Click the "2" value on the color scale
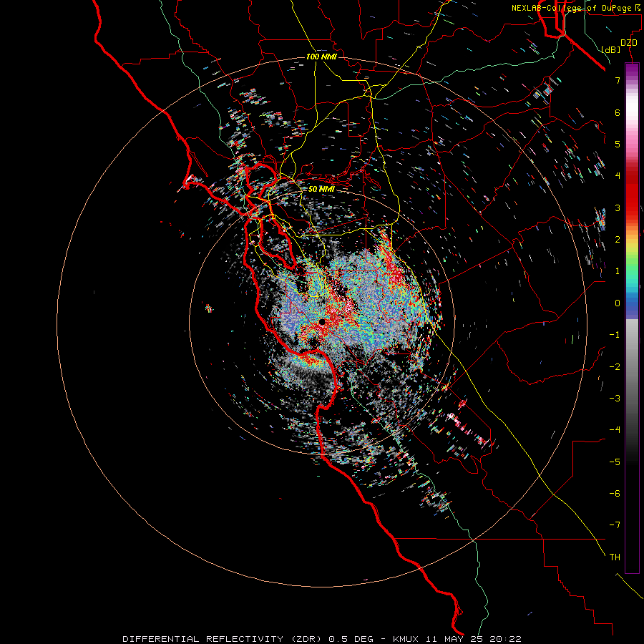The image size is (644, 644). point(618,240)
